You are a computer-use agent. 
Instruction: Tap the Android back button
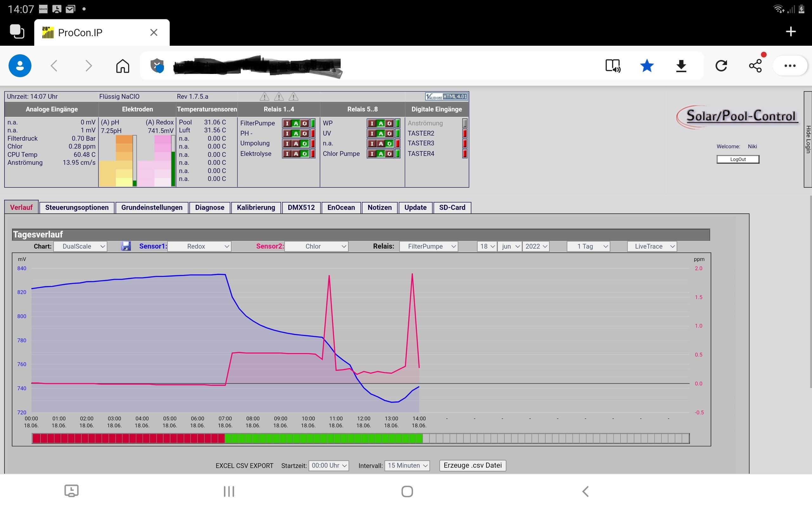585,491
